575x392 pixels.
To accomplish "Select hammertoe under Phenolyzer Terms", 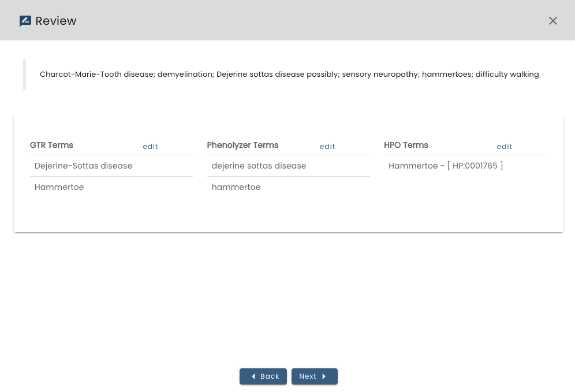I will 236,187.
